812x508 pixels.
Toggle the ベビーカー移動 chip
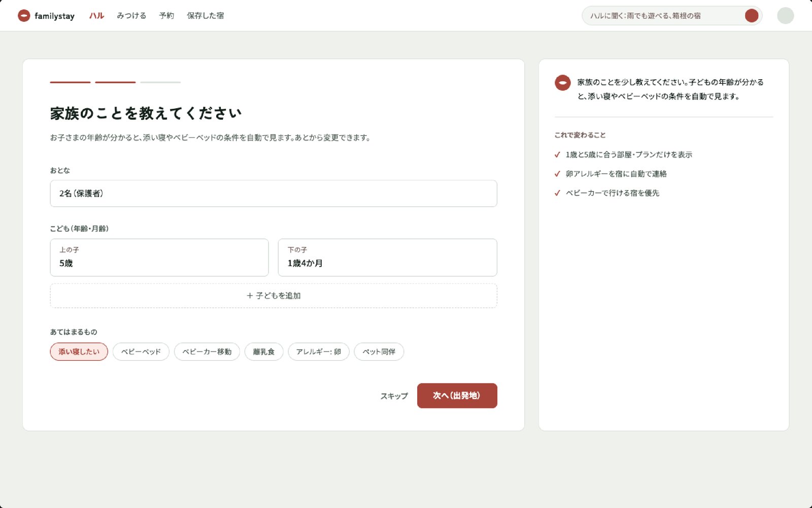coord(207,352)
